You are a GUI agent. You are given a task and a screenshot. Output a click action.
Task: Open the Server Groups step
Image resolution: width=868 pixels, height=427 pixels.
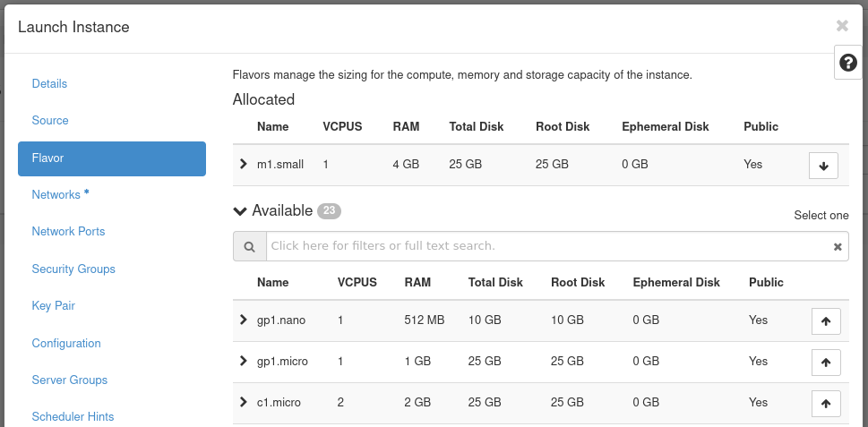(x=69, y=380)
